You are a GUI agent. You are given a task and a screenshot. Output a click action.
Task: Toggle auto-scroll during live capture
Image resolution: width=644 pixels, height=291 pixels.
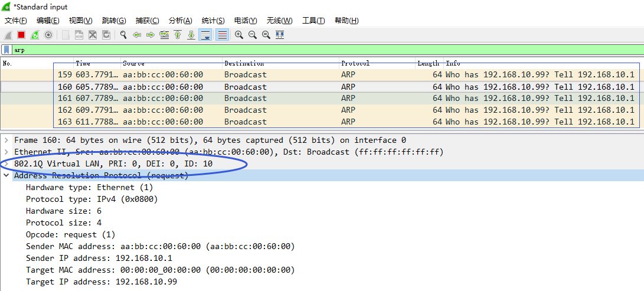[205, 35]
